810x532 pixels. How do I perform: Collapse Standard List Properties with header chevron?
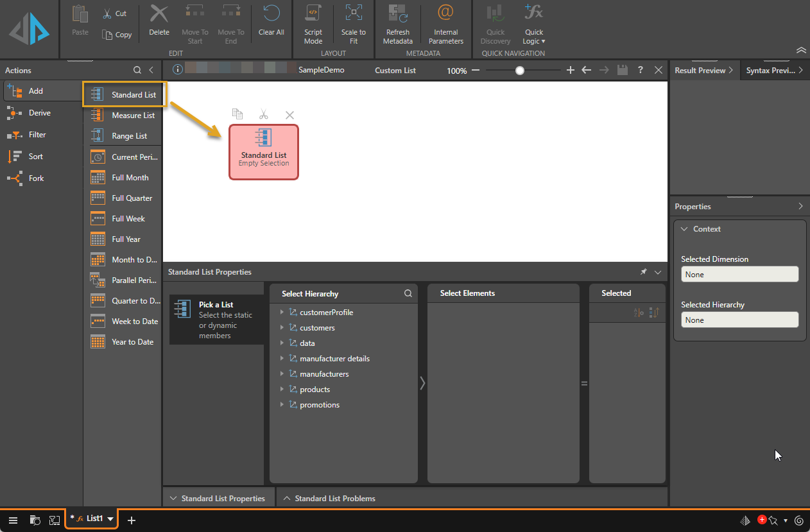tap(657, 272)
